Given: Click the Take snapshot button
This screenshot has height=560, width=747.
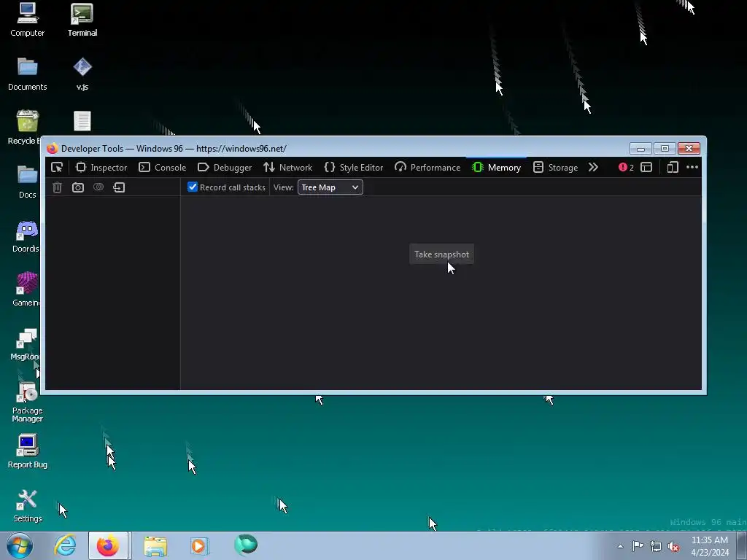Looking at the screenshot, I should [x=441, y=254].
